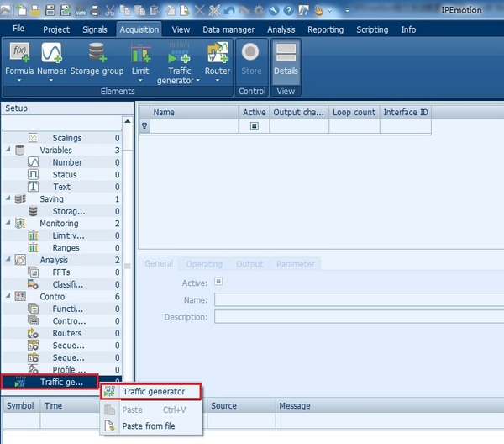Toggle the Active checkbox in table filter row
Image resolution: width=504 pixels, height=444 pixels.
254,126
